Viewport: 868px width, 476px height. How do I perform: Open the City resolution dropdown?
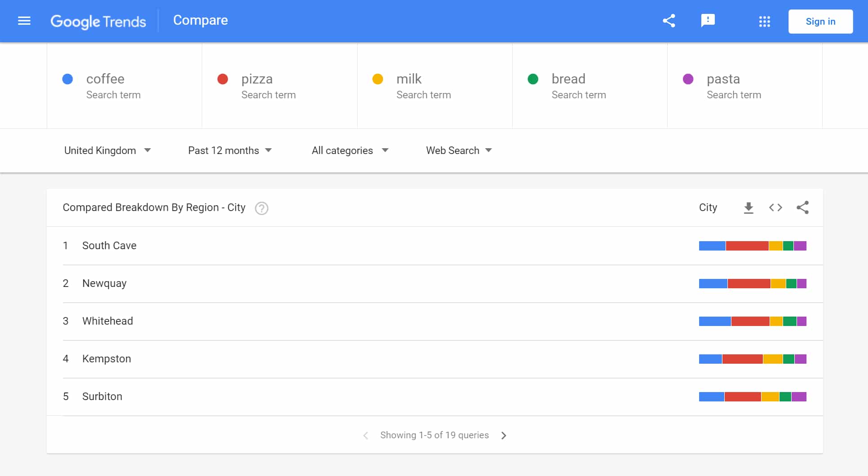[708, 207]
